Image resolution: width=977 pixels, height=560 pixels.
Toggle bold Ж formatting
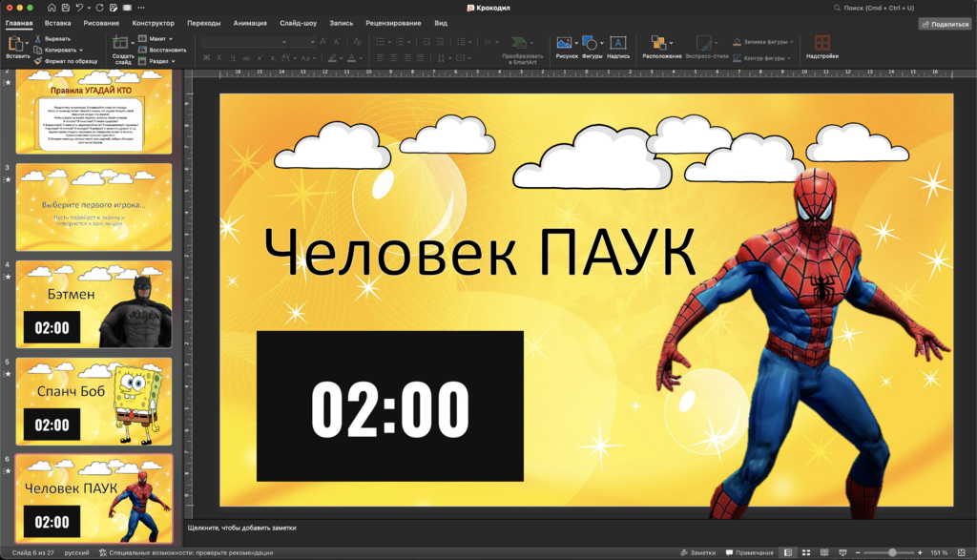[206, 58]
